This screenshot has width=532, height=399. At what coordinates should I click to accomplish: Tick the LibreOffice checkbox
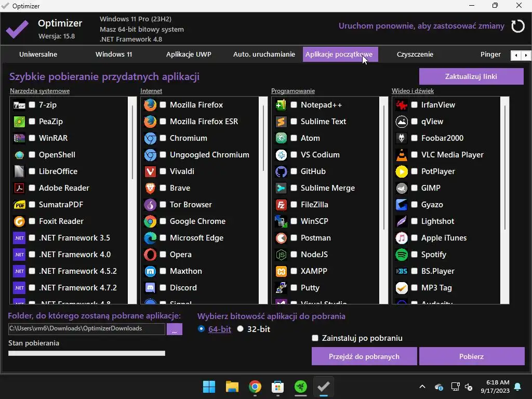click(x=32, y=171)
